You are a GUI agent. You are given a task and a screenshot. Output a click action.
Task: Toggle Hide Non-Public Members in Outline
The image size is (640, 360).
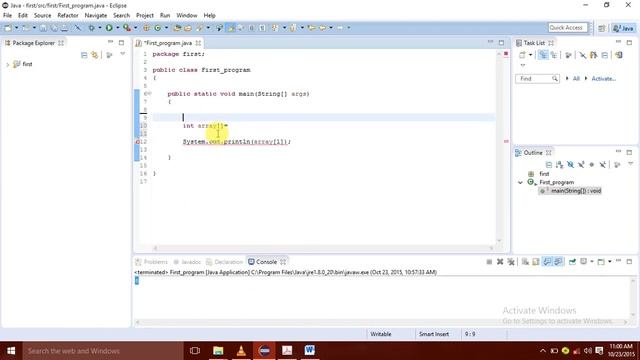[x=592, y=164]
